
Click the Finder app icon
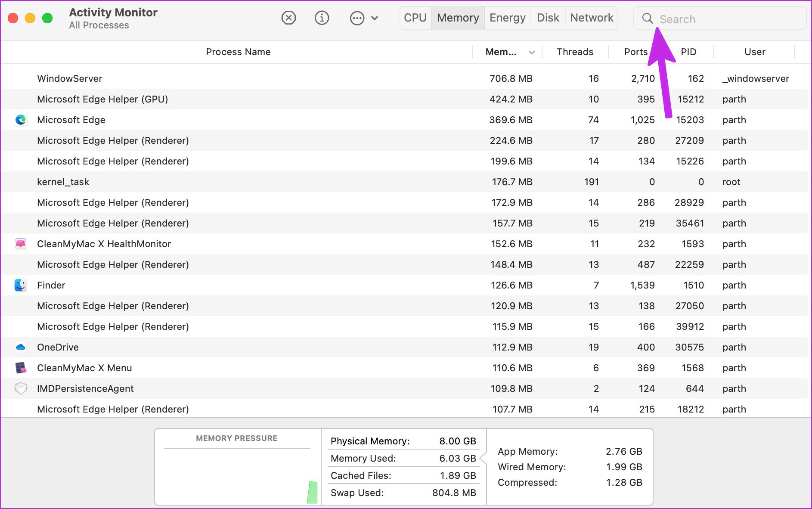21,285
